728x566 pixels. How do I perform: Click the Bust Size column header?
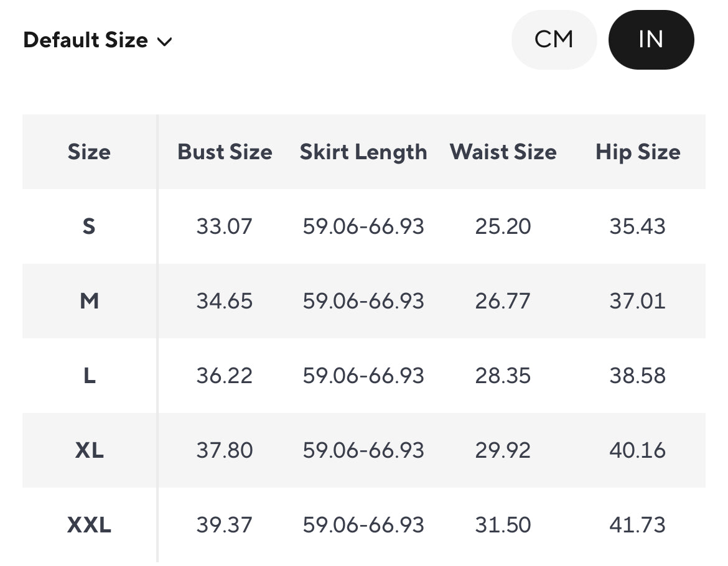pos(225,152)
